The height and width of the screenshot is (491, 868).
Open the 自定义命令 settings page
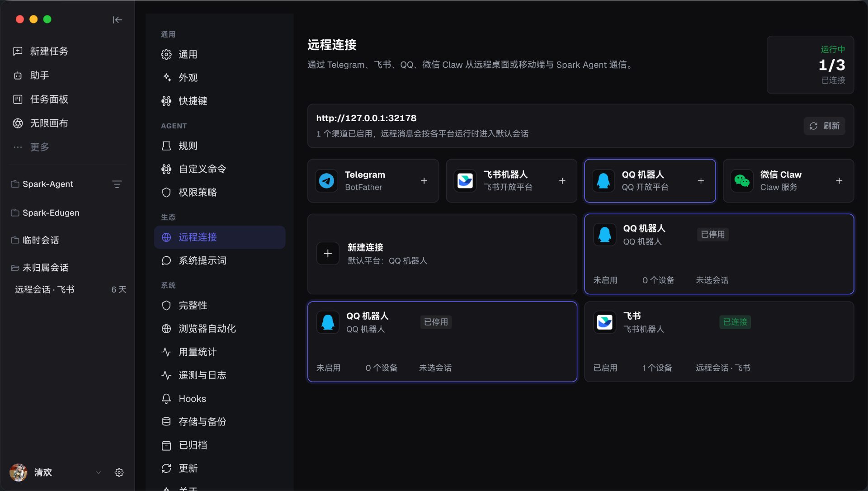[220, 169]
